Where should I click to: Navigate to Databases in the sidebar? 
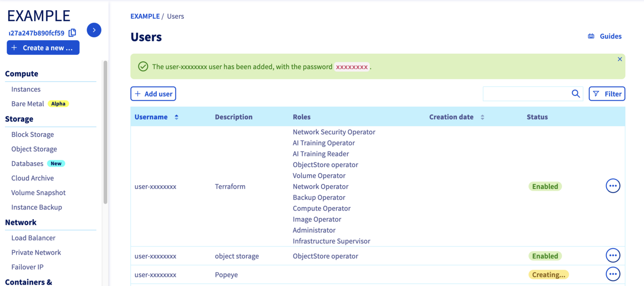[27, 163]
